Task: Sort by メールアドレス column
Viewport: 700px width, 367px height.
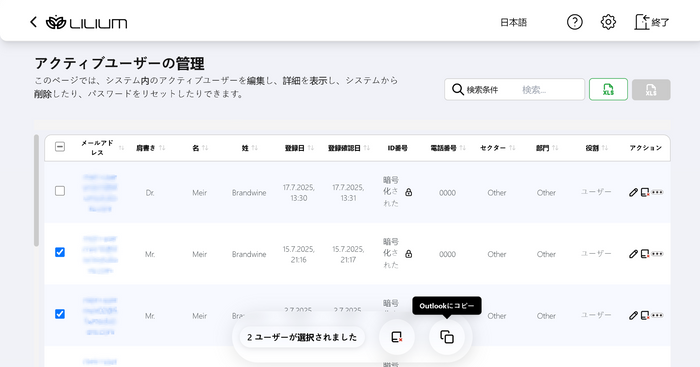Action: [121, 148]
